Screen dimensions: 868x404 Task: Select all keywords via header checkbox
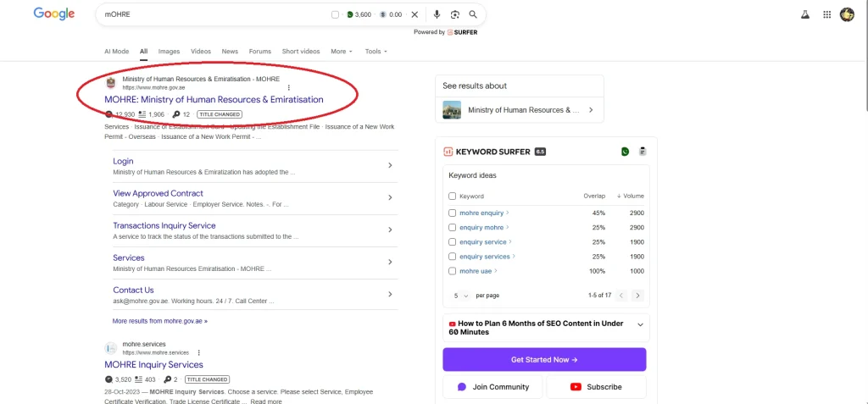(x=453, y=196)
